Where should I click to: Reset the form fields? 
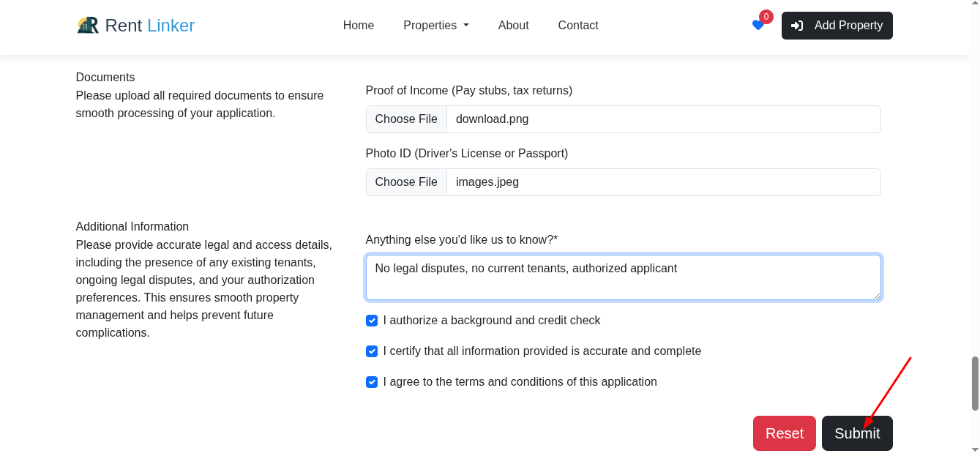click(784, 433)
